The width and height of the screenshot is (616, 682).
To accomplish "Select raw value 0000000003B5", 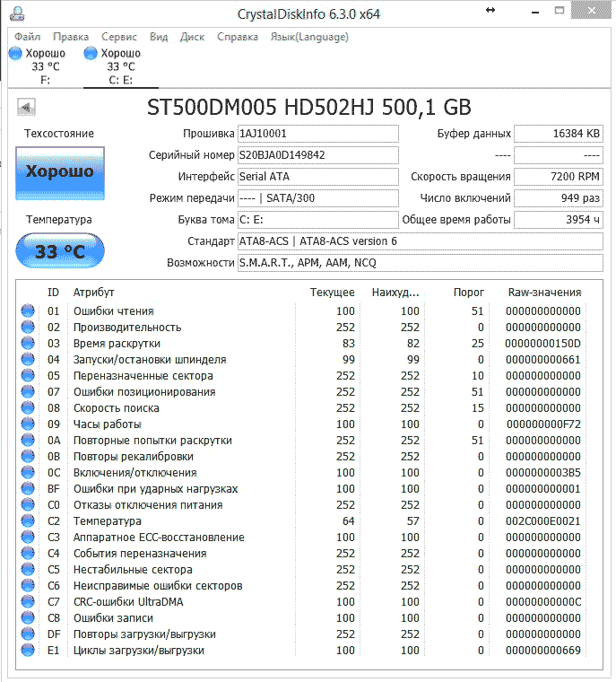I will pos(543,472).
